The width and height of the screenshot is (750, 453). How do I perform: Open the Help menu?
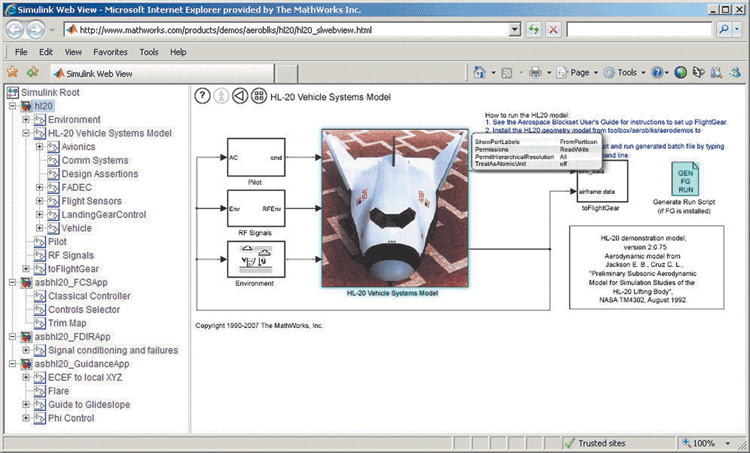(x=178, y=52)
